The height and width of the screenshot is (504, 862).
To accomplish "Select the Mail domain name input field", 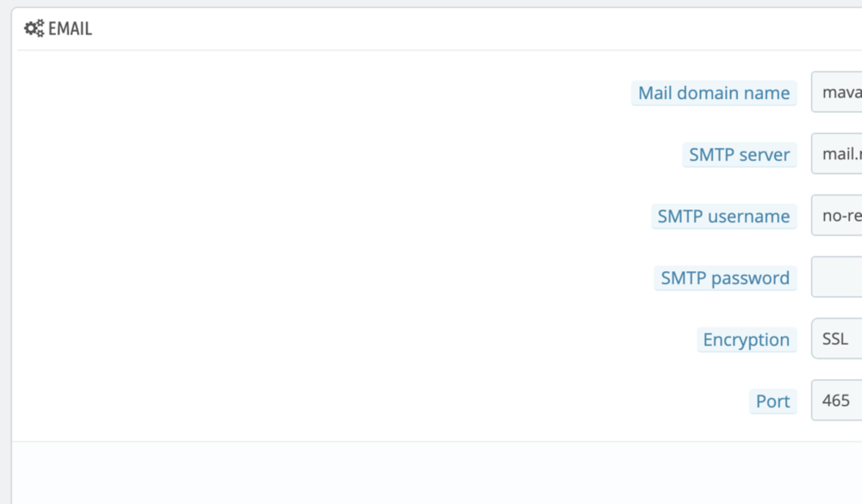I will coord(840,93).
